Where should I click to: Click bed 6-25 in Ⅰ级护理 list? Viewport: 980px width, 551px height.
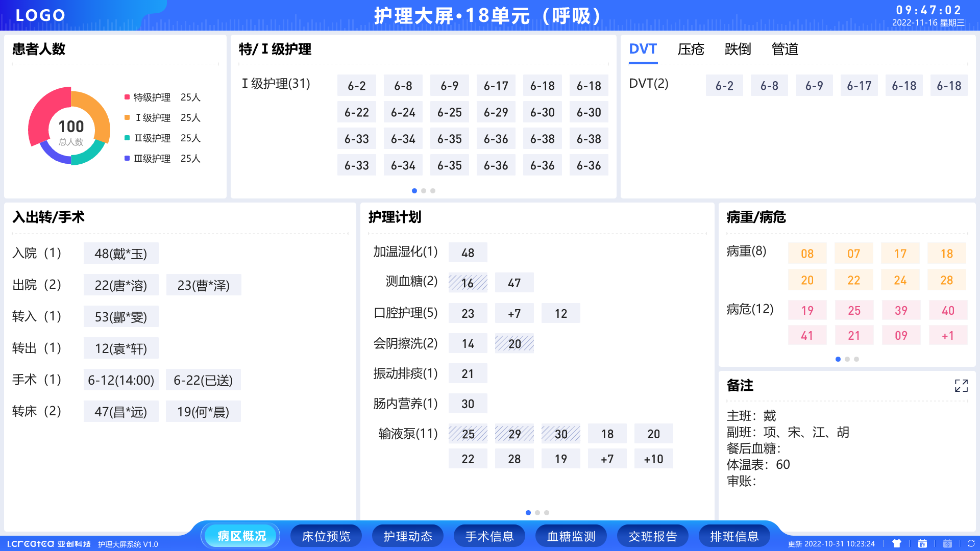click(450, 112)
